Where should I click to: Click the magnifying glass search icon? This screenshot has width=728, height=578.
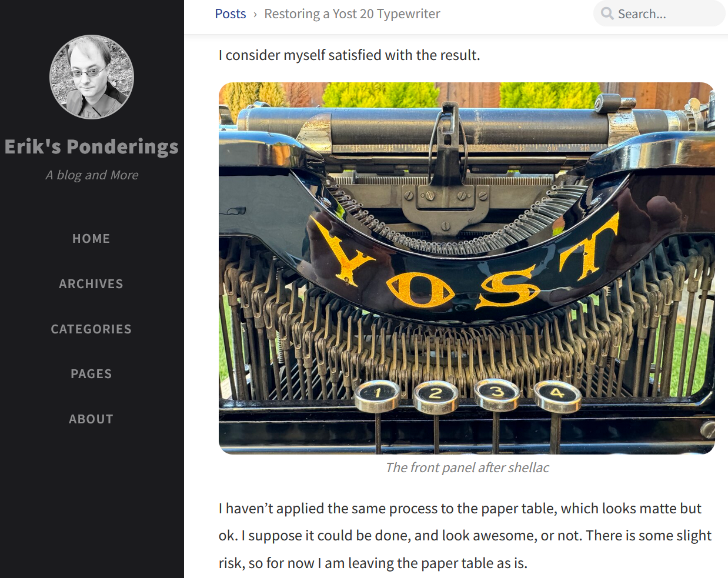pyautogui.click(x=607, y=14)
